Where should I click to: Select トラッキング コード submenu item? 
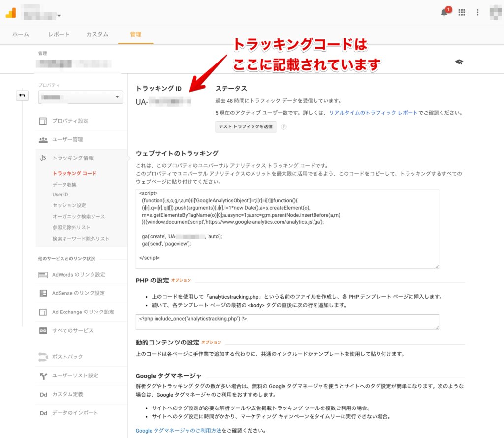[x=75, y=173]
